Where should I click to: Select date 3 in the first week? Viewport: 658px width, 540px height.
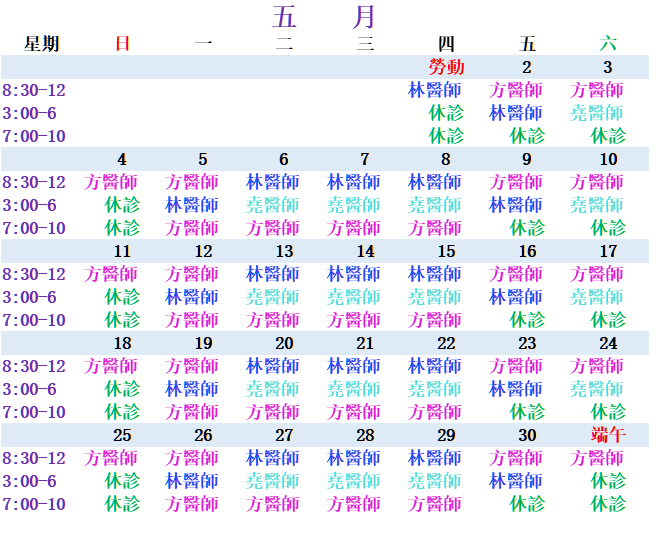point(608,67)
